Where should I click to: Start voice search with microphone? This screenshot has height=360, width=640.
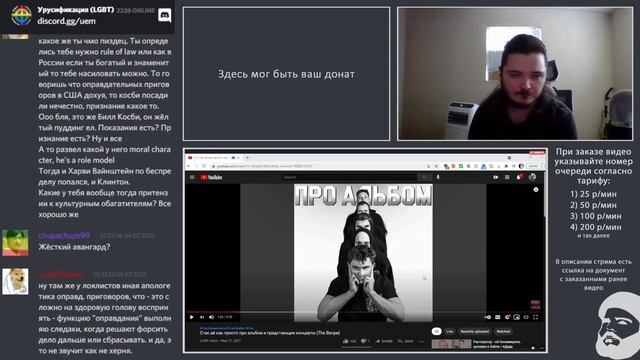coord(438,177)
